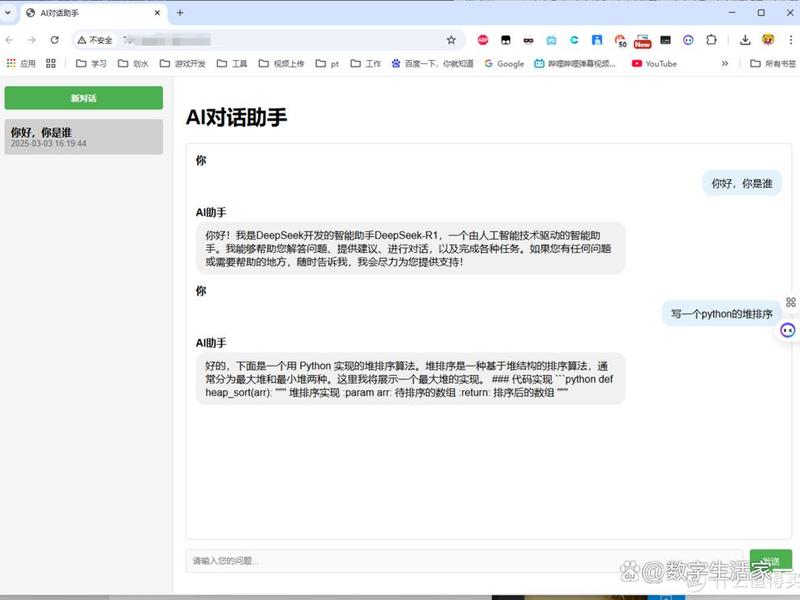Open the 所有书签 all bookmarks folder
This screenshot has height=600, width=800.
[773, 63]
